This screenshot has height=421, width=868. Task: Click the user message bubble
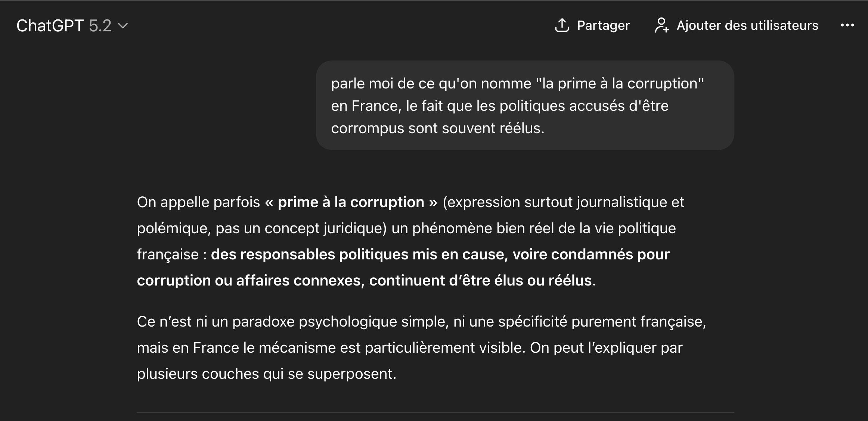[525, 105]
